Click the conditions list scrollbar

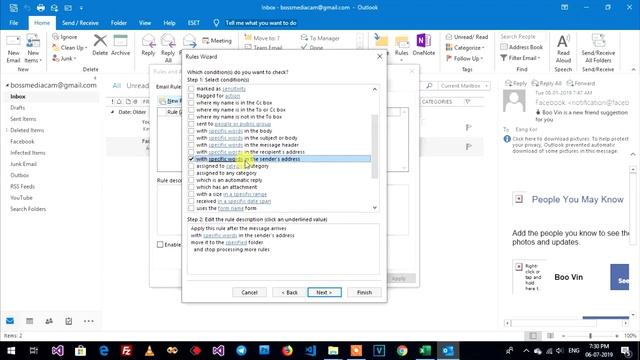[375, 146]
